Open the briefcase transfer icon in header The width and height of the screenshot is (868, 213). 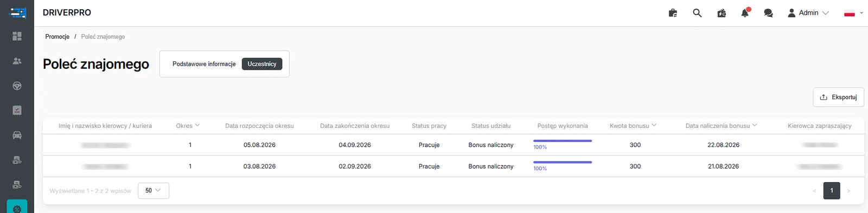(673, 13)
